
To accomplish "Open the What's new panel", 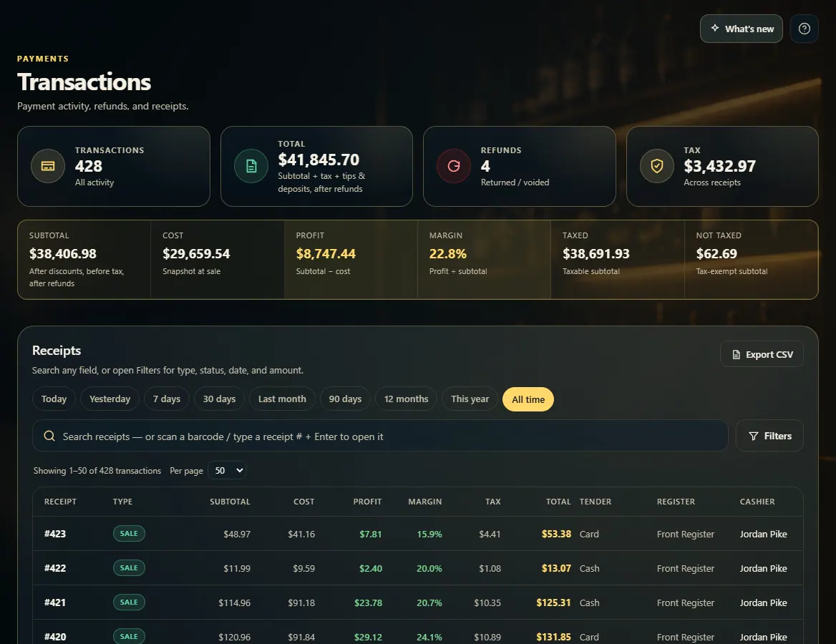I will 741,29.
